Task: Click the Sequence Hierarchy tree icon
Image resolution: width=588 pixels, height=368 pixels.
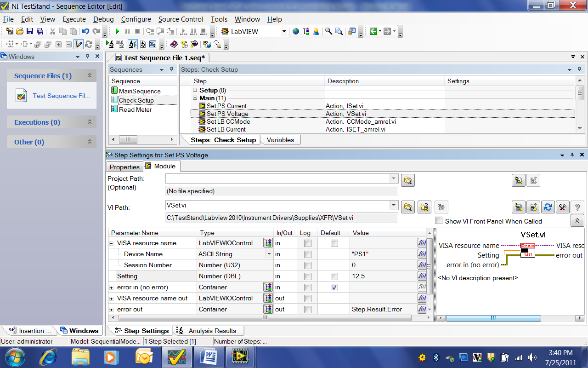Action: pyautogui.click(x=306, y=31)
